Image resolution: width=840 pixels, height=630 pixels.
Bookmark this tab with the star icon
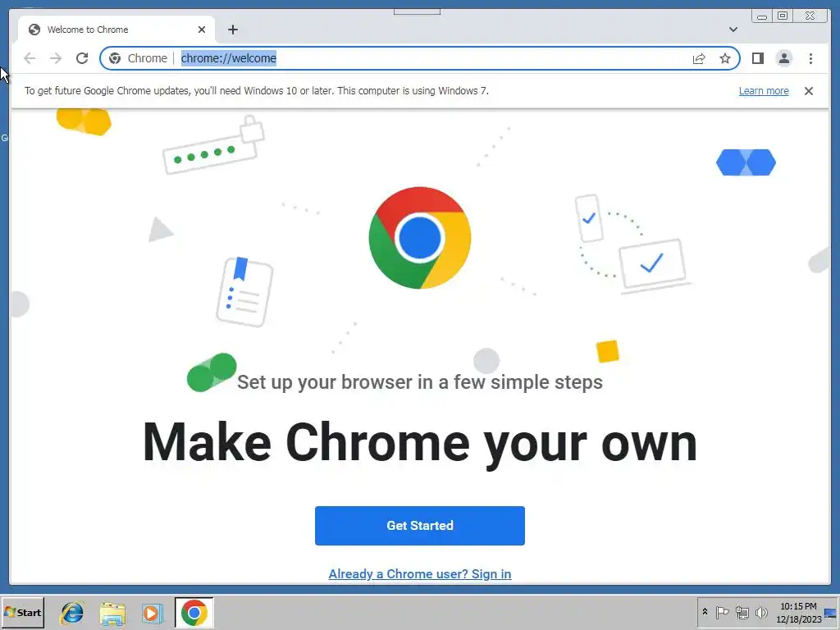coord(725,58)
